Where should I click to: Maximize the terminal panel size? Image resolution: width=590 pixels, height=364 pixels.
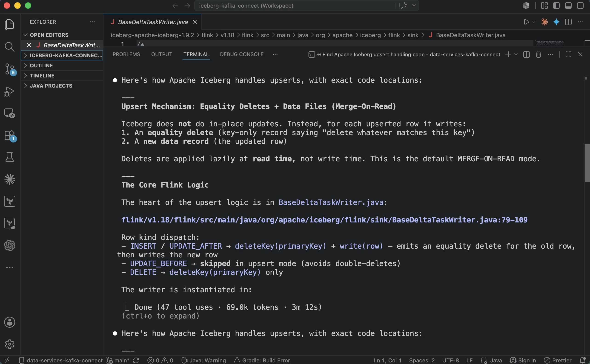[568, 54]
